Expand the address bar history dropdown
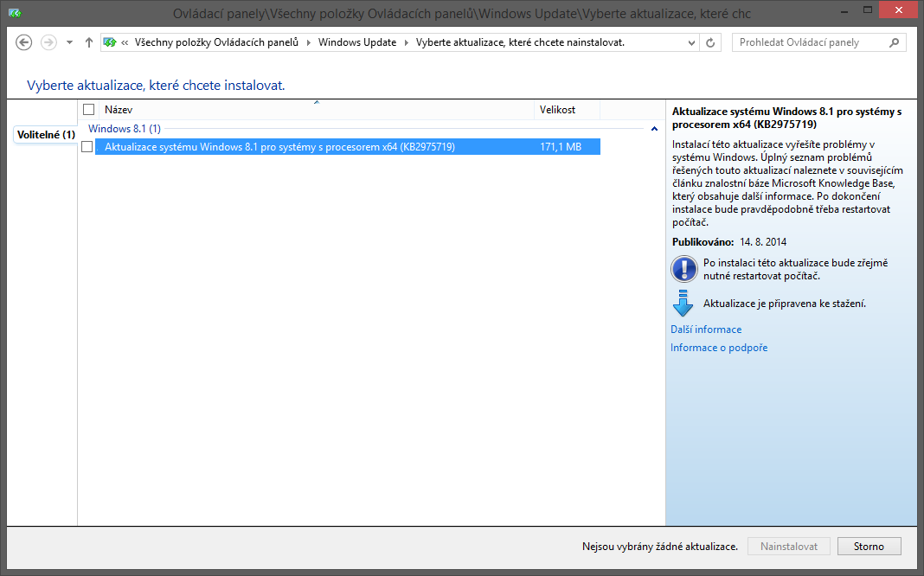The image size is (924, 576). pyautogui.click(x=692, y=43)
